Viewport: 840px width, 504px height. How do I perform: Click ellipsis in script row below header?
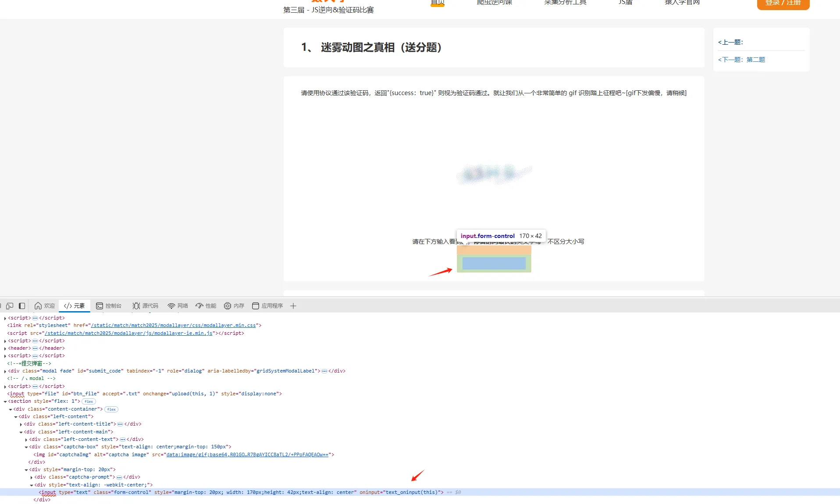[x=35, y=356]
